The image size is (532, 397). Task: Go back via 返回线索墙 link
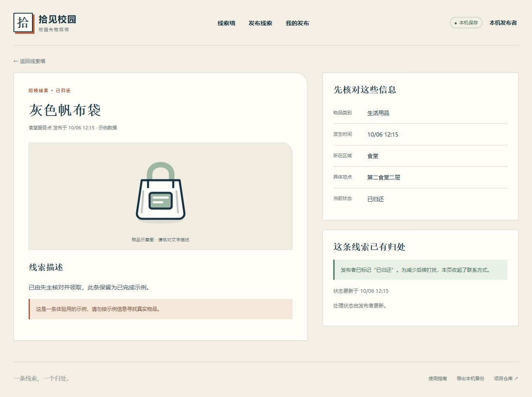[29, 61]
